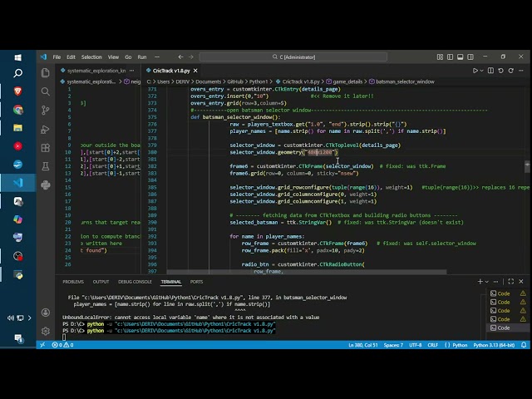Image resolution: width=532 pixels, height=399 pixels.
Task: Toggle the secondary side bar layout icon
Action: point(470,57)
